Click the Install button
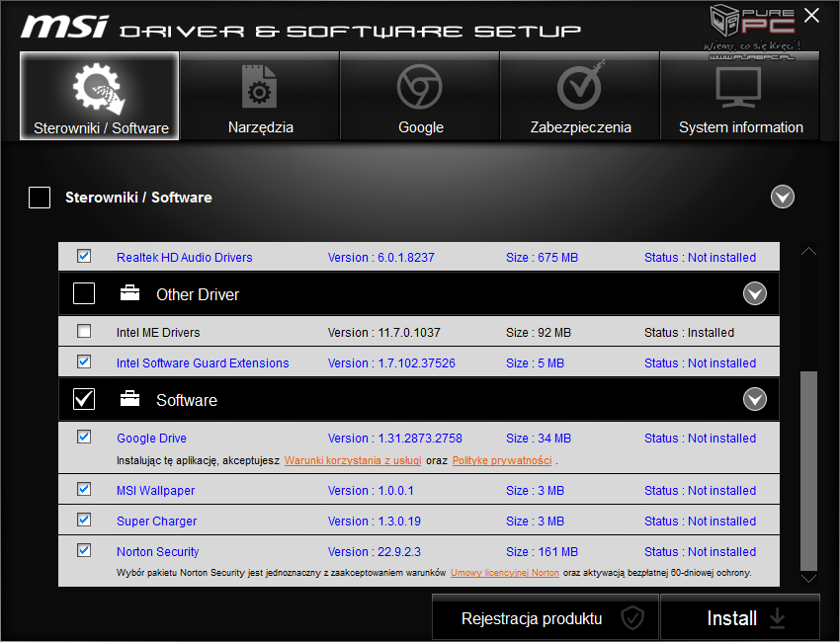This screenshot has width=840, height=642. pos(740,617)
